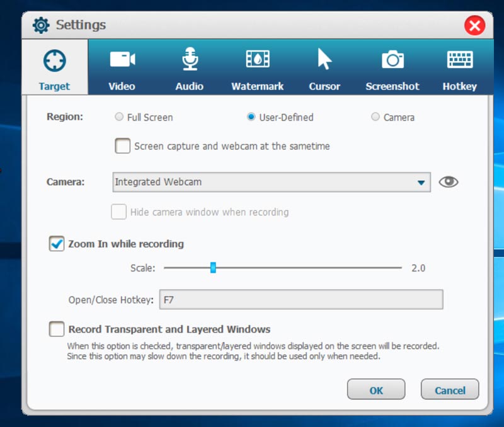Screen dimensions: 504x427
Task: Choose User-Defined region radio button
Action: (x=251, y=117)
